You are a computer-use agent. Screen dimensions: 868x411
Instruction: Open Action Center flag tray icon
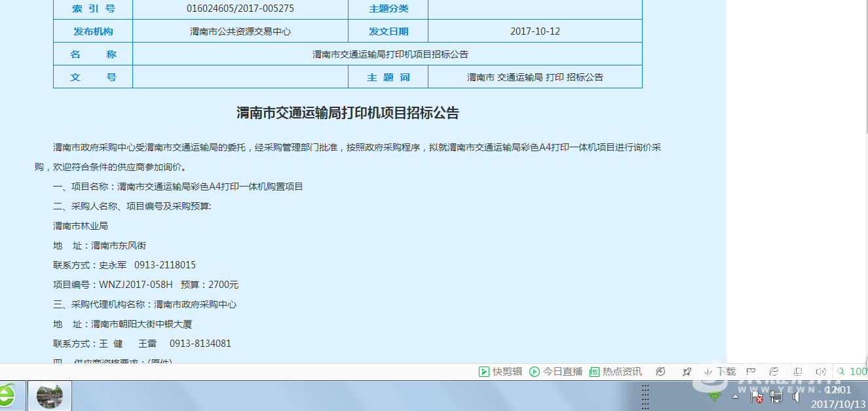coord(755,397)
